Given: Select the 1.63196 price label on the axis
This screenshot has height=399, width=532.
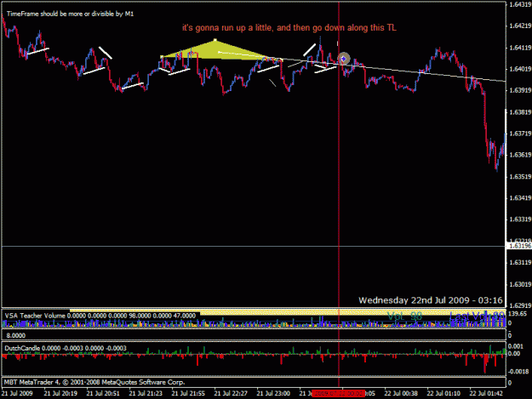Looking at the screenshot, I should pos(519,246).
